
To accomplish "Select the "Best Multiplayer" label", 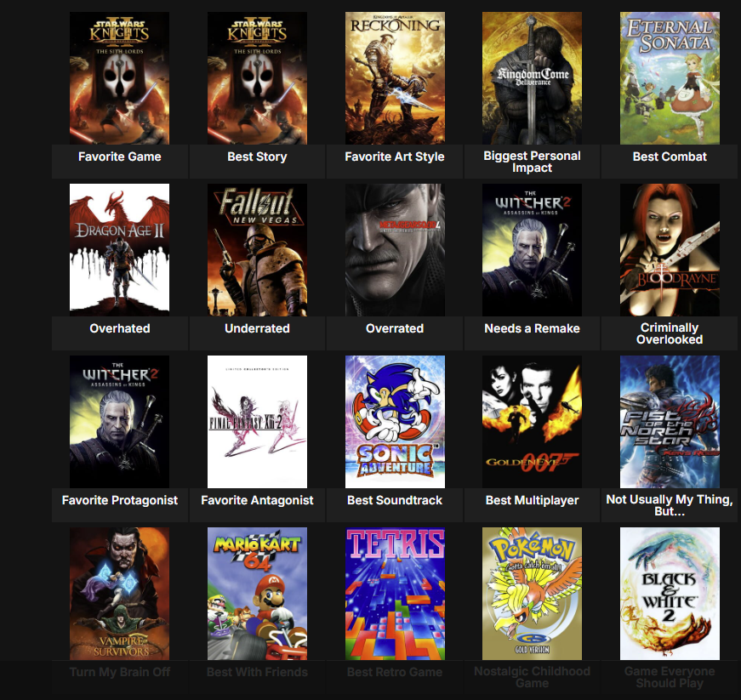I will pyautogui.click(x=532, y=501).
